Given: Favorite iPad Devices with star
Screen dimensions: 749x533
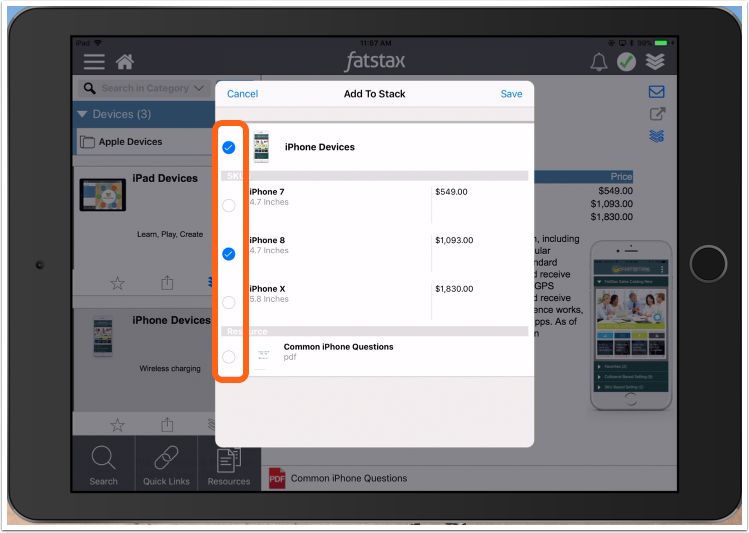Looking at the screenshot, I should [x=118, y=283].
